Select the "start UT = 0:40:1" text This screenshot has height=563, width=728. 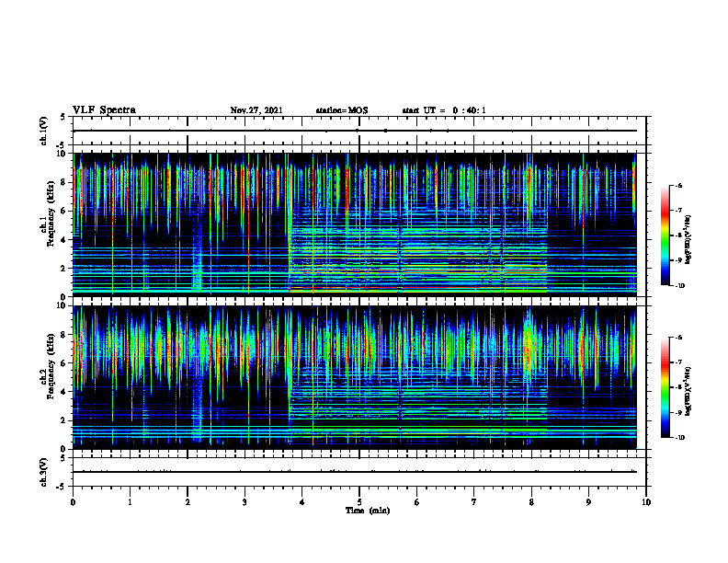[x=444, y=110]
